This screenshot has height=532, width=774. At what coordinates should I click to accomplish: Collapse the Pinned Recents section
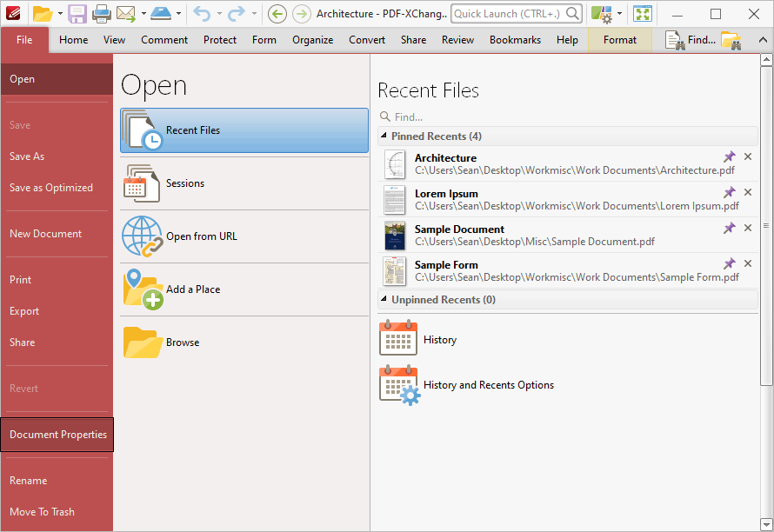point(383,136)
